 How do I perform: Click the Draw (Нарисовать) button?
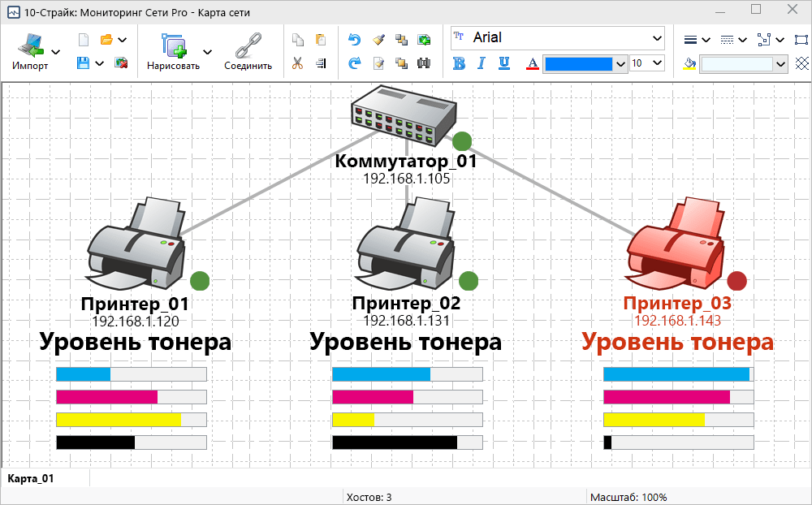(173, 51)
